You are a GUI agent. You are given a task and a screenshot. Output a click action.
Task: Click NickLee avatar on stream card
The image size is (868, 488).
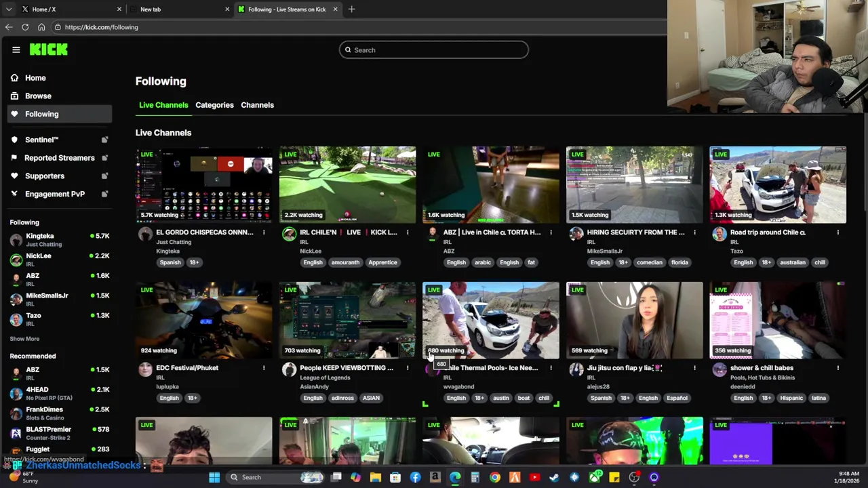click(x=289, y=234)
